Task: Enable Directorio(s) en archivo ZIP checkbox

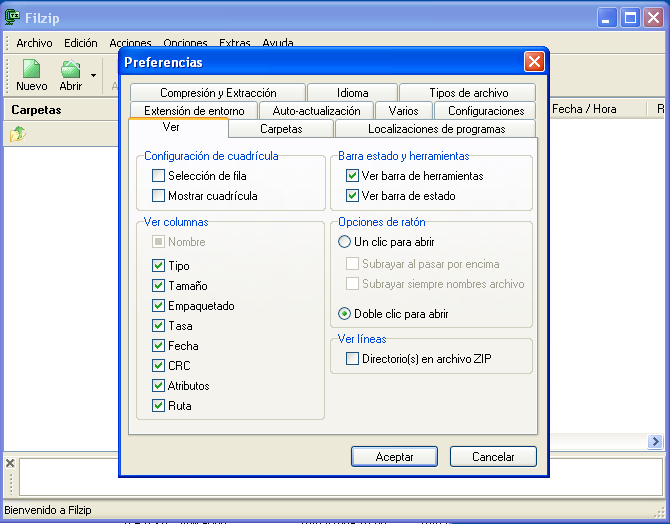Action: coord(353,359)
